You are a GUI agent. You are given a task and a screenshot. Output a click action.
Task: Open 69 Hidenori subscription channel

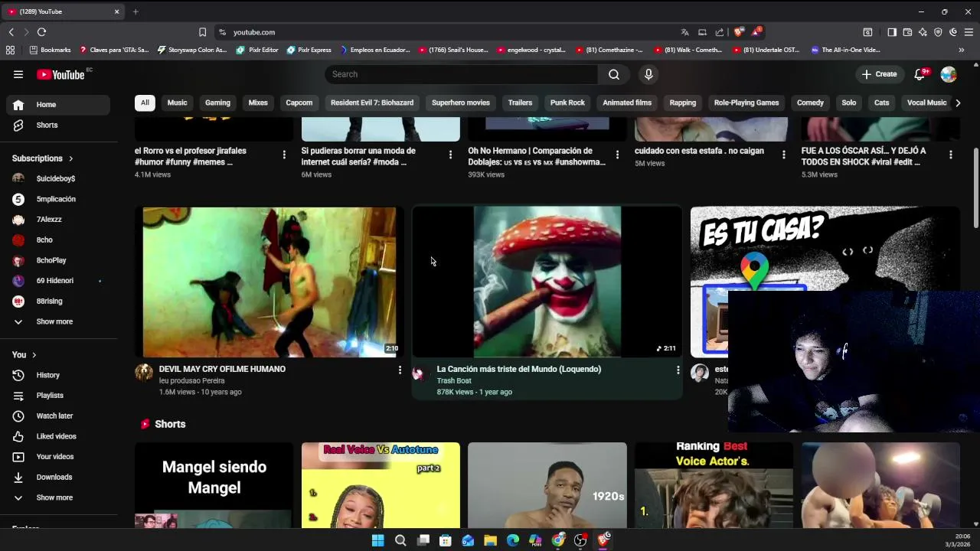point(59,281)
